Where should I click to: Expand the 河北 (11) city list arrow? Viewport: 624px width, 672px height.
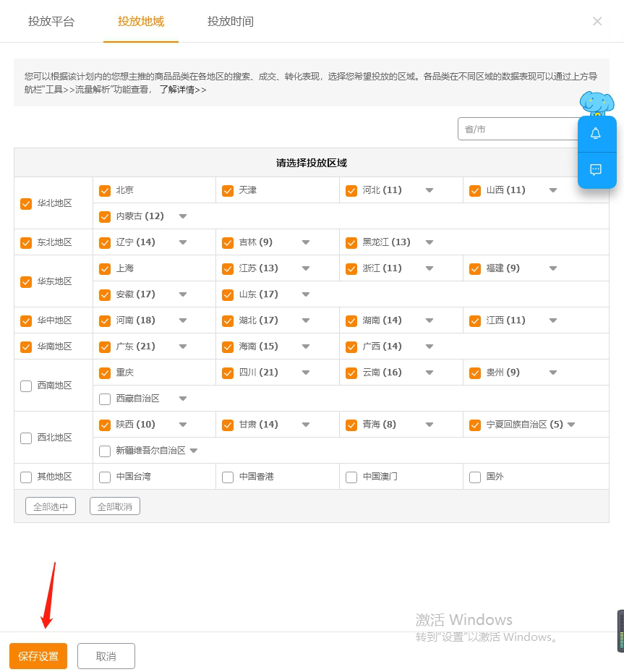[x=429, y=190]
